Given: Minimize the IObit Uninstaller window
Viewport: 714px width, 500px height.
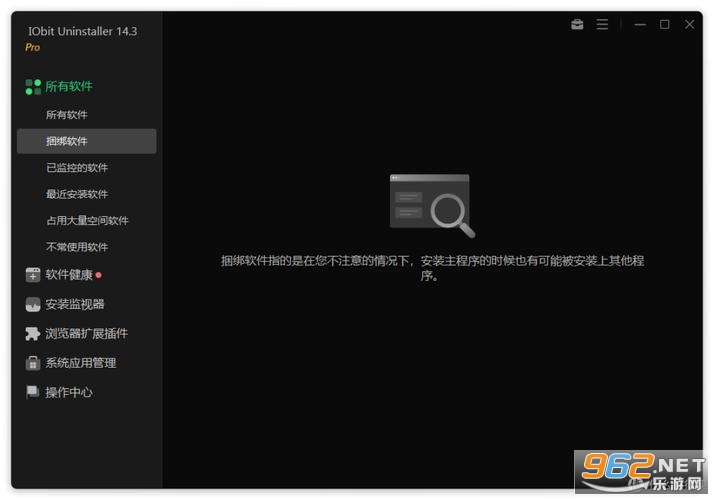Looking at the screenshot, I should pyautogui.click(x=640, y=24).
